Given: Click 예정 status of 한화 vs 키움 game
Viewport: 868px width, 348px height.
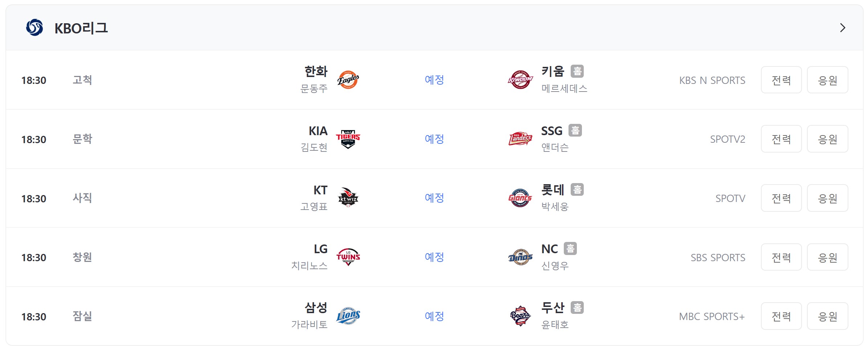Looking at the screenshot, I should point(434,80).
